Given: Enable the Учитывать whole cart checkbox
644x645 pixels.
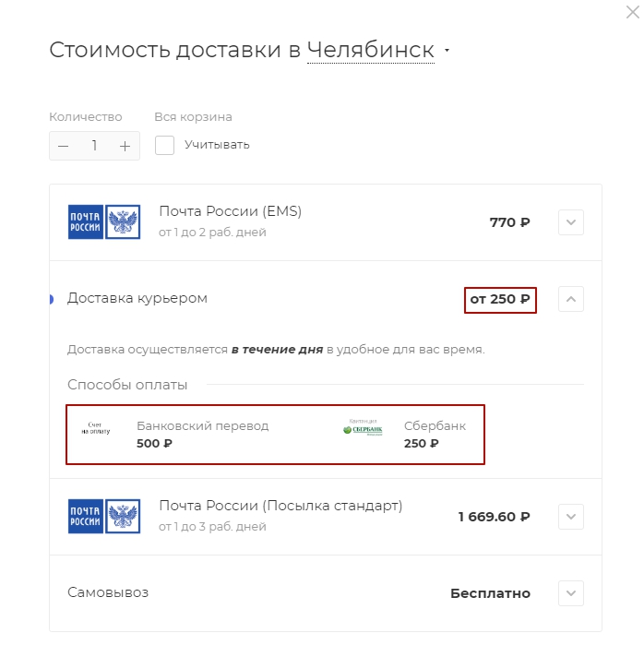Looking at the screenshot, I should pos(164,145).
